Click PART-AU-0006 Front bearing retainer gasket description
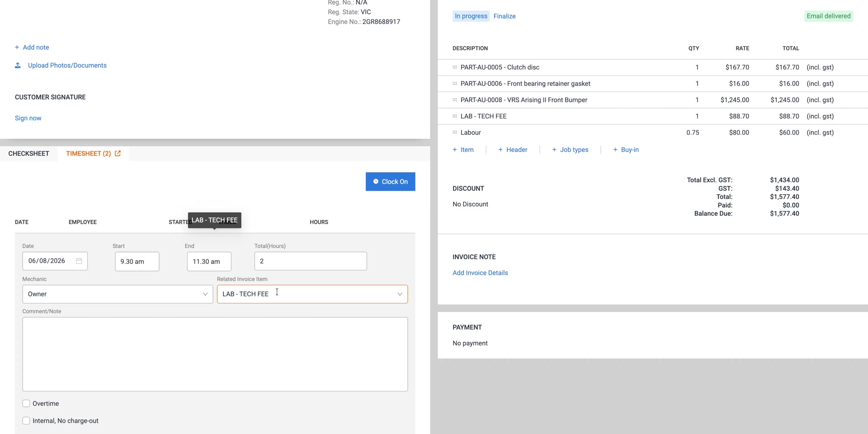Image resolution: width=868 pixels, height=434 pixels. click(525, 84)
